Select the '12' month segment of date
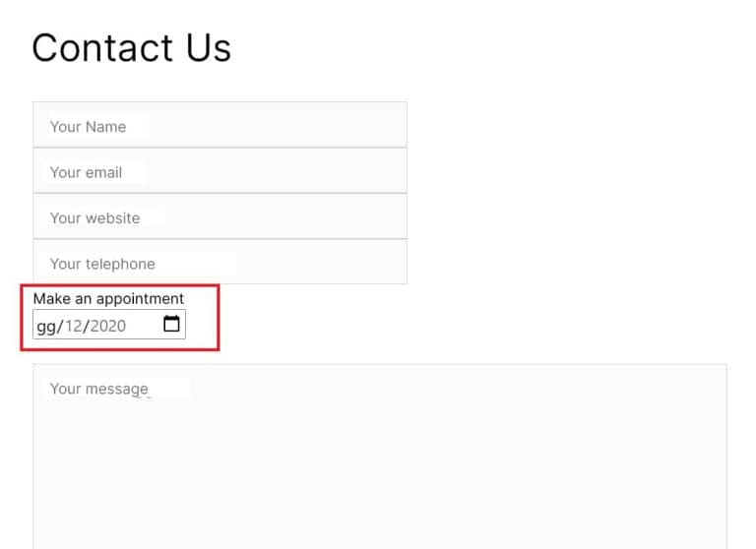This screenshot has width=756, height=549. 74,326
